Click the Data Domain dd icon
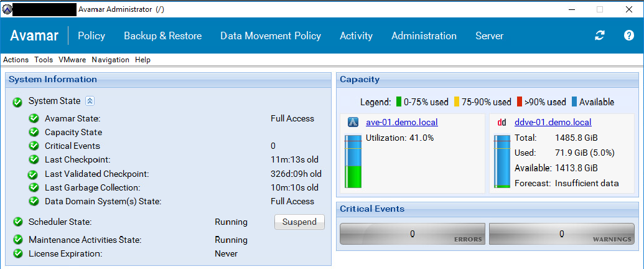This screenshot has width=644, height=269. click(x=502, y=122)
